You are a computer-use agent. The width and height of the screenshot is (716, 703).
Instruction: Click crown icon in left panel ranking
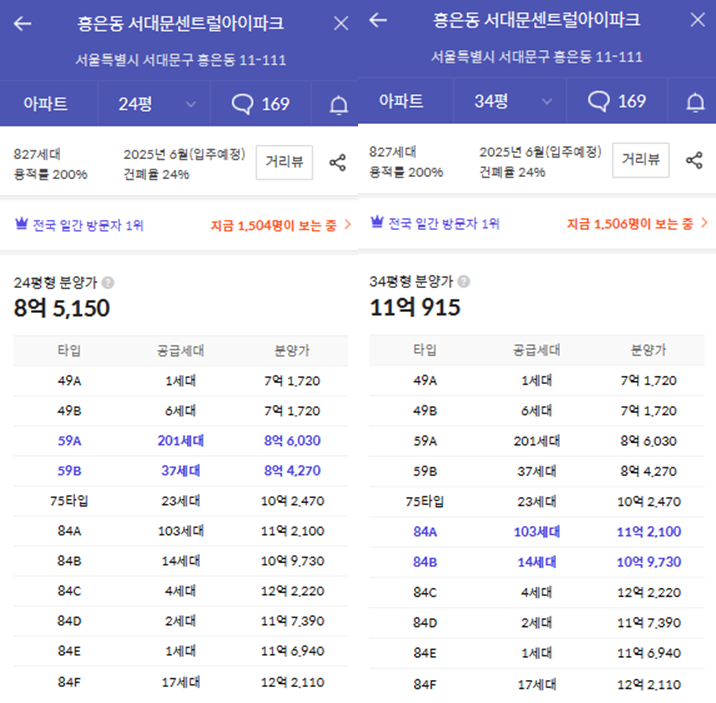[21, 224]
